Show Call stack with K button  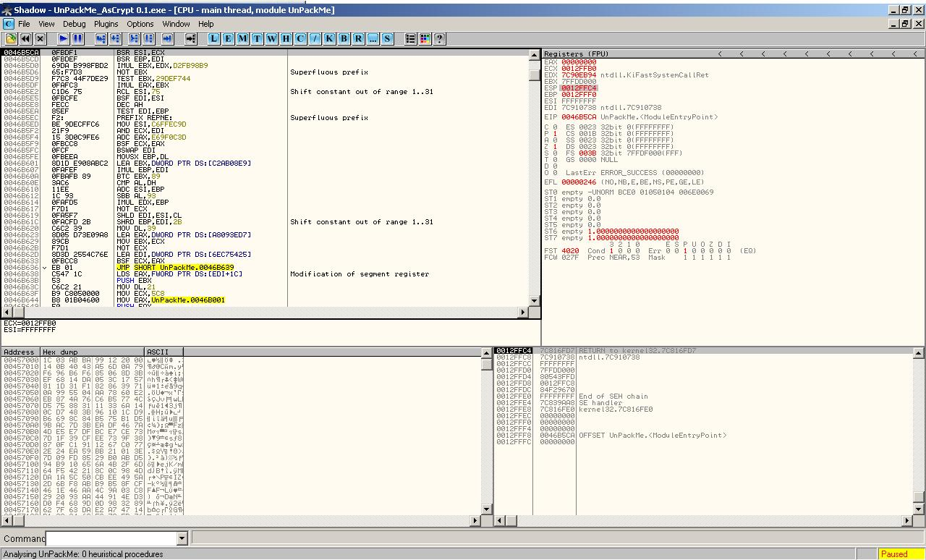pos(329,38)
